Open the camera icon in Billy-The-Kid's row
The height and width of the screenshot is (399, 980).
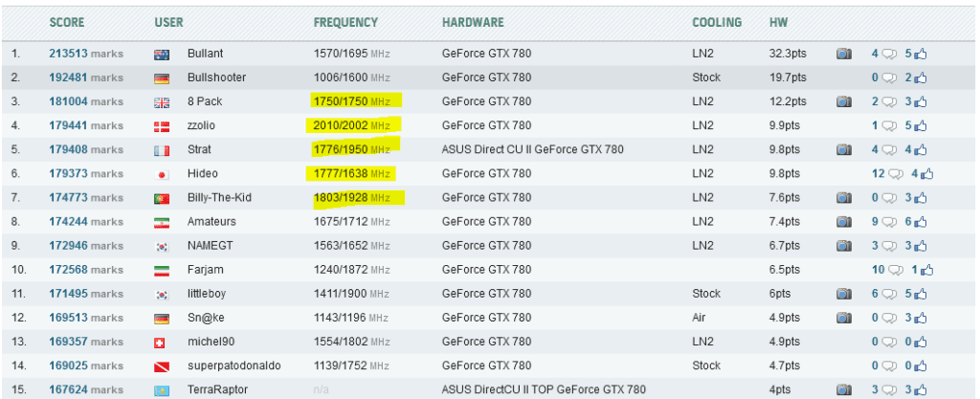coord(844,198)
